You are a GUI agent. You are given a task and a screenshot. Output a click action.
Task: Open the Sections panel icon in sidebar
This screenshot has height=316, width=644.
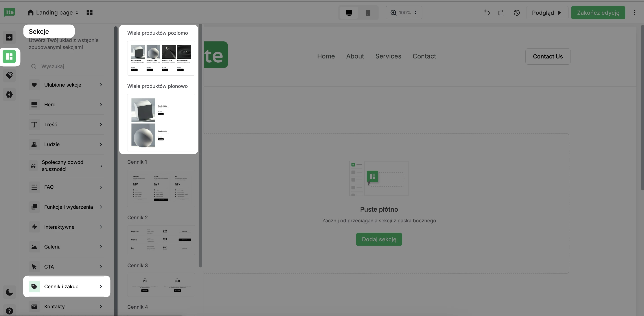pos(9,56)
